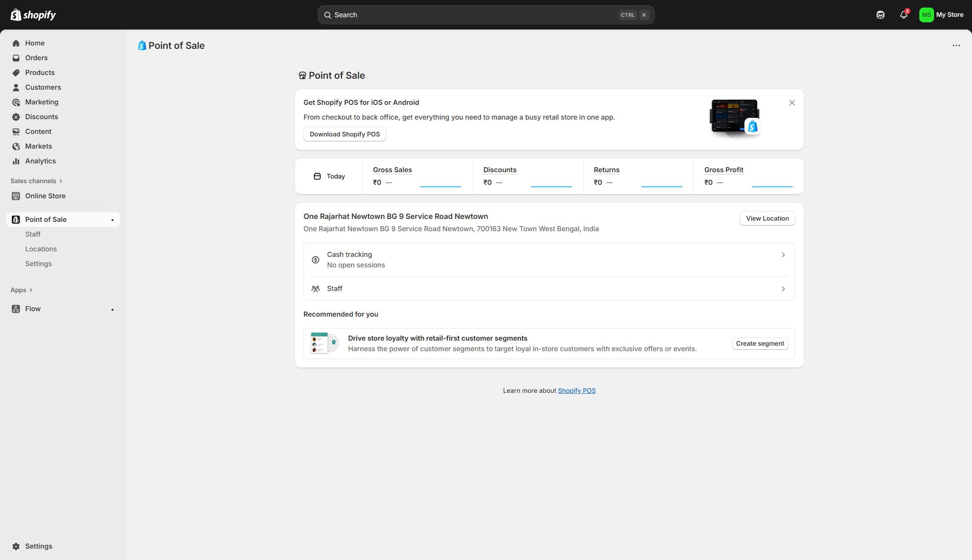Open the Cash tracking details chevron

tap(783, 255)
